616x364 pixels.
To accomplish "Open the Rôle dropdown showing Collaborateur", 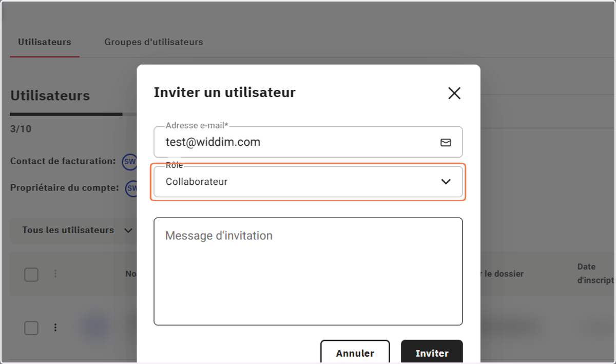I will click(x=308, y=181).
